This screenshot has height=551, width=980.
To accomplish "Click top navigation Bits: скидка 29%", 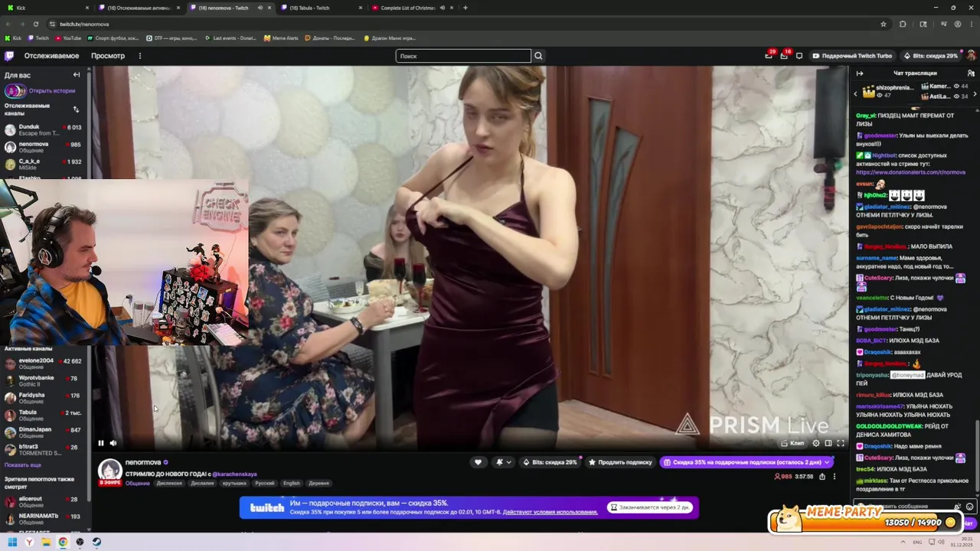I will pos(930,56).
